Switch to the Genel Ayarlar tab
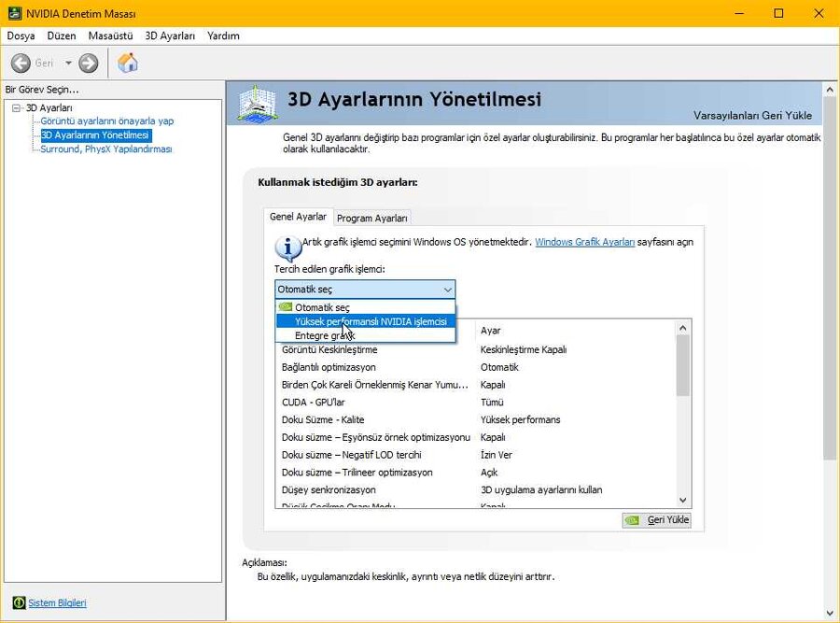This screenshot has height=623, width=840. pyautogui.click(x=298, y=217)
